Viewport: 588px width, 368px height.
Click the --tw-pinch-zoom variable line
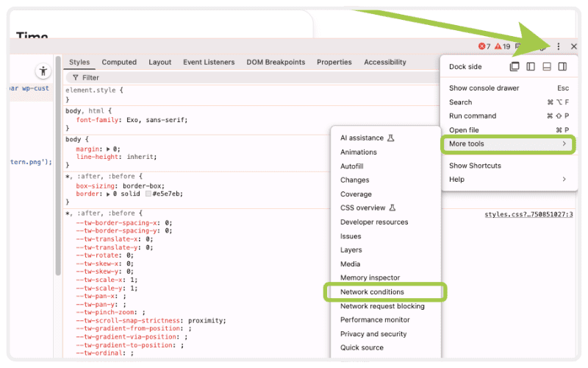pos(110,312)
